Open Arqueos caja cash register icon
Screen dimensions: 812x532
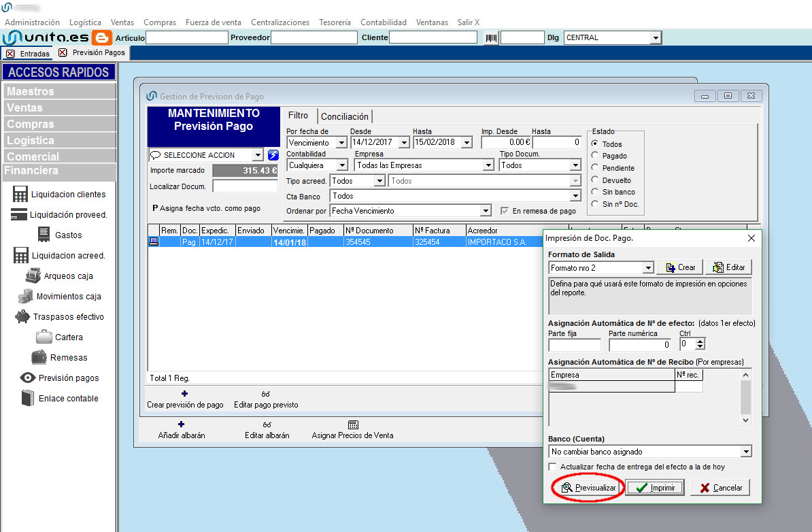[33, 276]
